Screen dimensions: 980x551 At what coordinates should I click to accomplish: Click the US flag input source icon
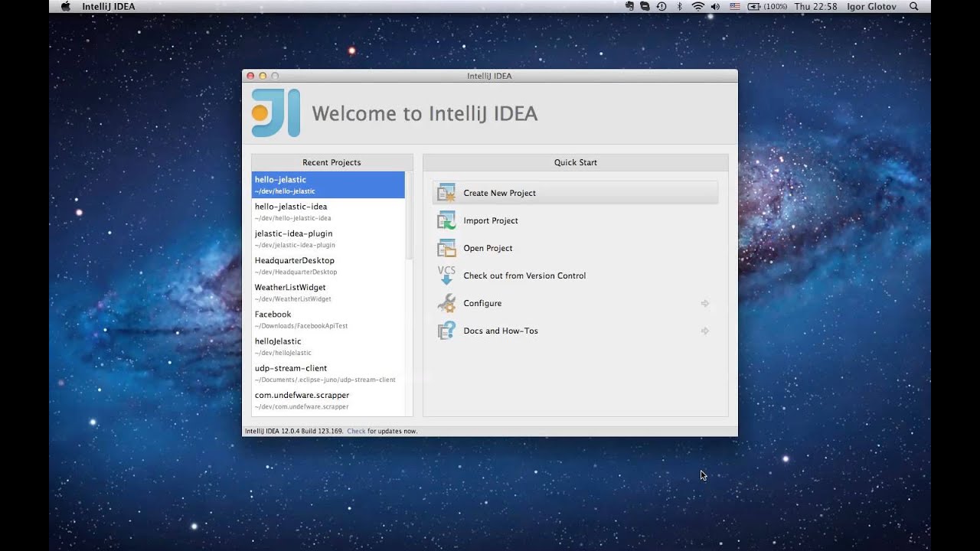click(x=734, y=6)
